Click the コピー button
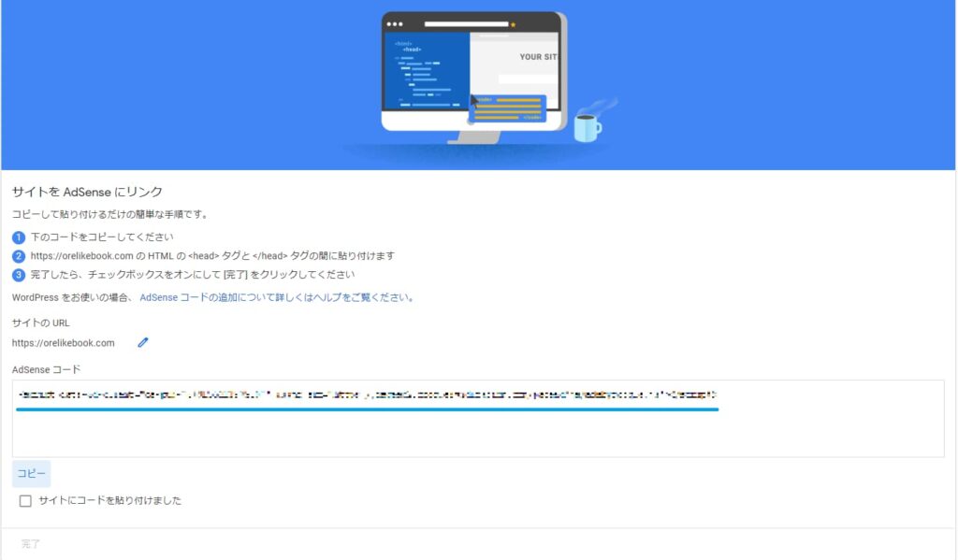The width and height of the screenshot is (958, 560). point(31,473)
